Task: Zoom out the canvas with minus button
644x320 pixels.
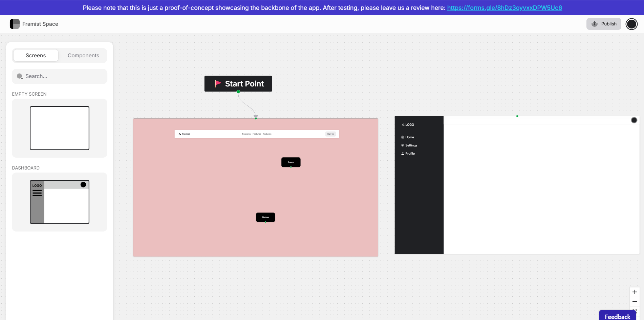Action: pyautogui.click(x=635, y=301)
